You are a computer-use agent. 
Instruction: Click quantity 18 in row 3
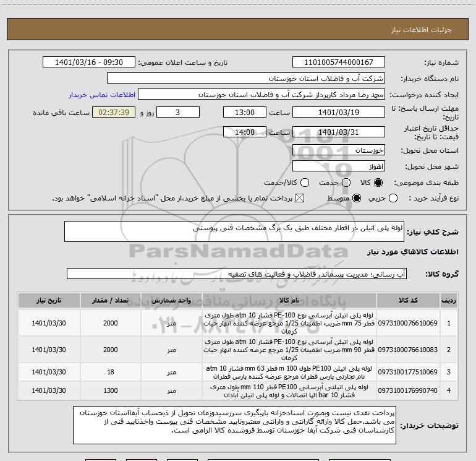tap(111, 372)
